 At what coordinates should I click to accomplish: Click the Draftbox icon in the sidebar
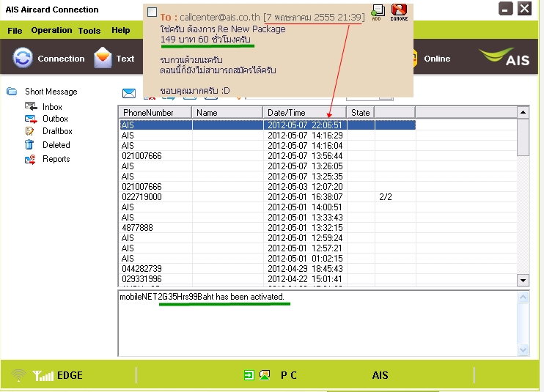pyautogui.click(x=30, y=131)
